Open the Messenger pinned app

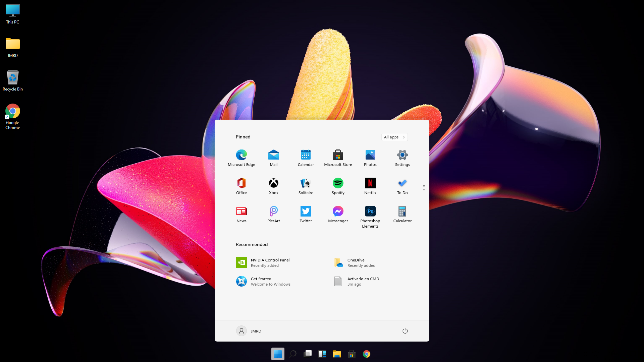click(338, 214)
